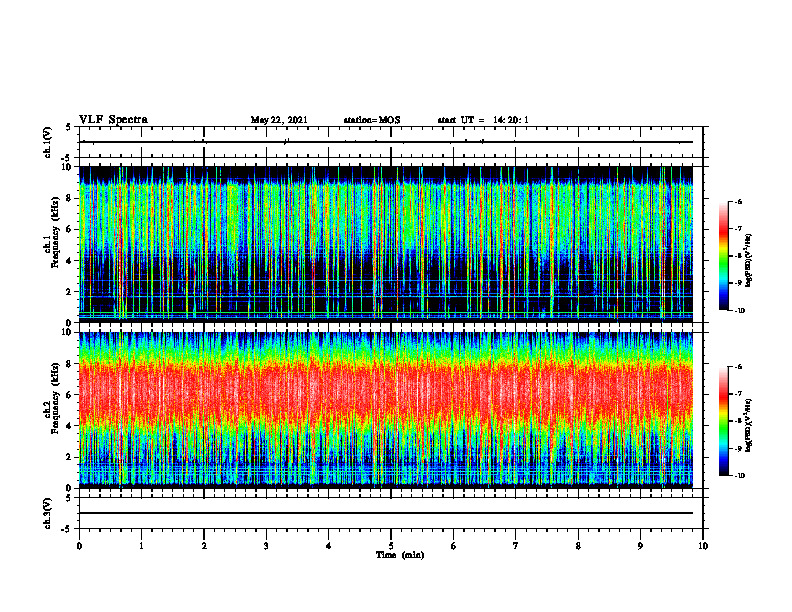Click the "VLF Spectra" title text
The width and height of the screenshot is (792, 612).
(x=114, y=120)
